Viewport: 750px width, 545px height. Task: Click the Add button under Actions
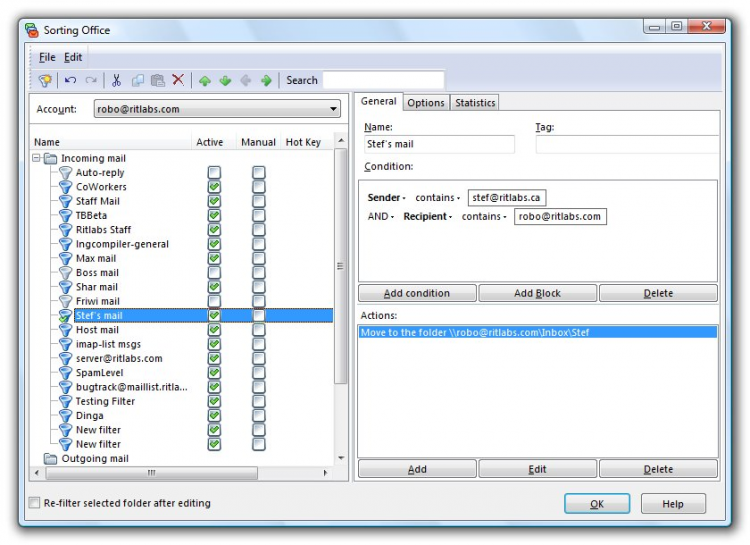(417, 469)
